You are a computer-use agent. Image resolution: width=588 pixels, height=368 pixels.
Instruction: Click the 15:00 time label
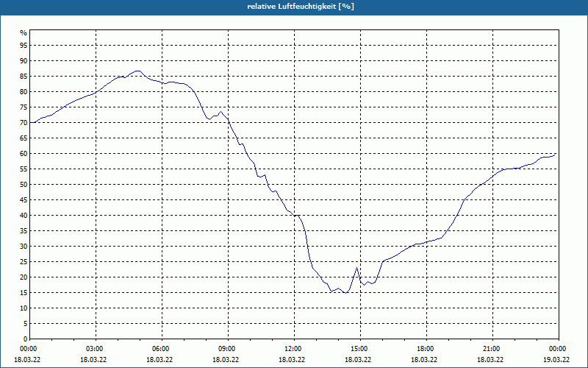[360, 349]
